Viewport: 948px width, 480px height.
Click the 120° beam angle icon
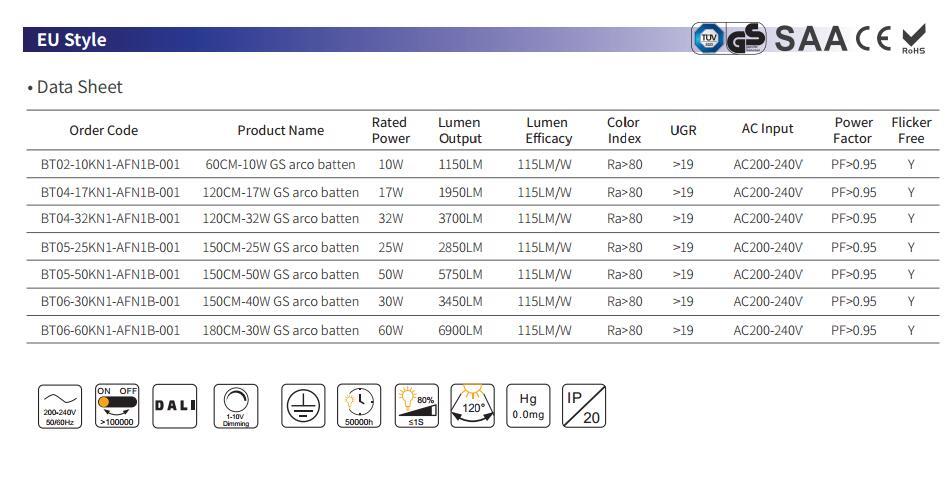click(x=472, y=406)
